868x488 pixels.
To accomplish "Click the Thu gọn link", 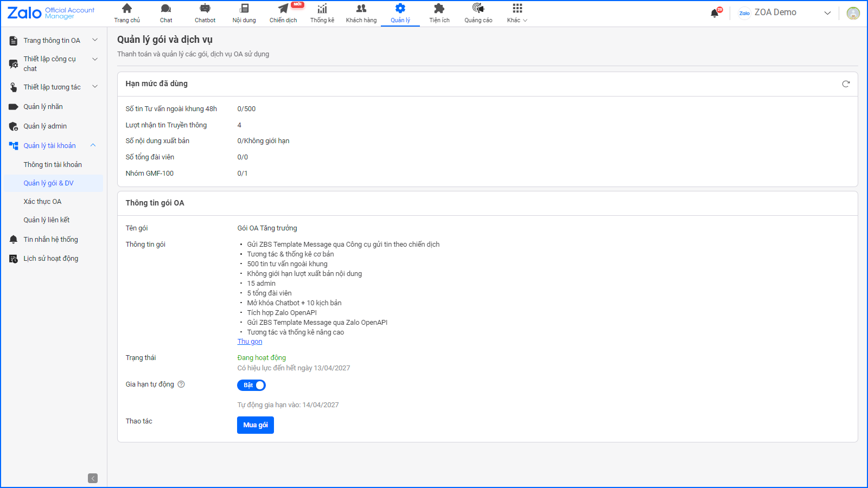I will [x=250, y=342].
